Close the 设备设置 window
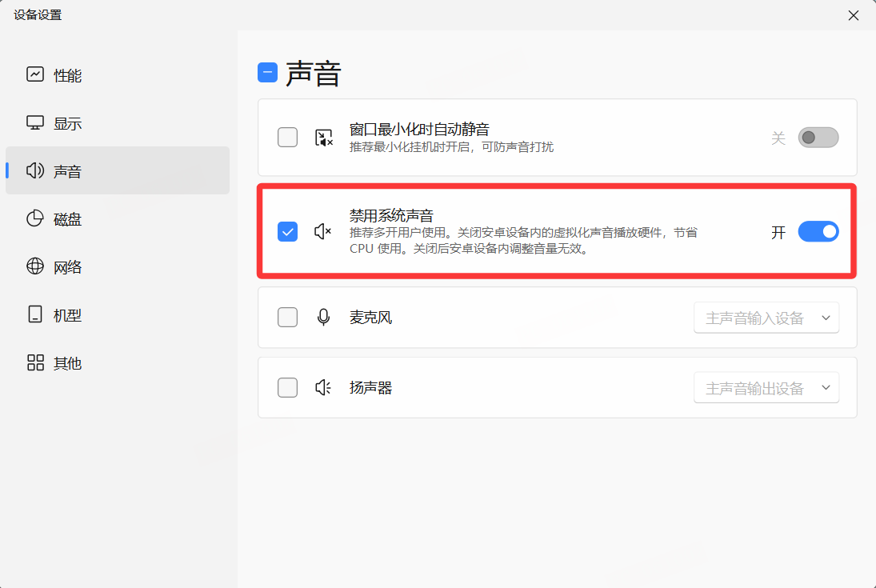Image resolution: width=876 pixels, height=588 pixels. [854, 15]
